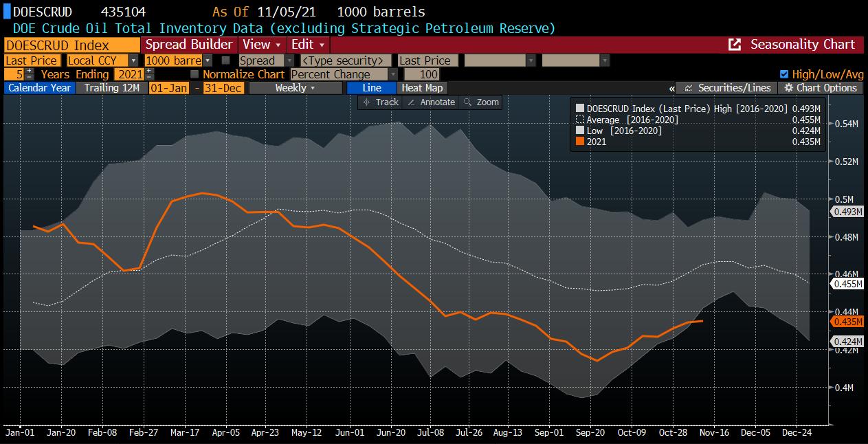
Task: Click the pop-out icon beside Seasonality Chart
Action: point(735,45)
